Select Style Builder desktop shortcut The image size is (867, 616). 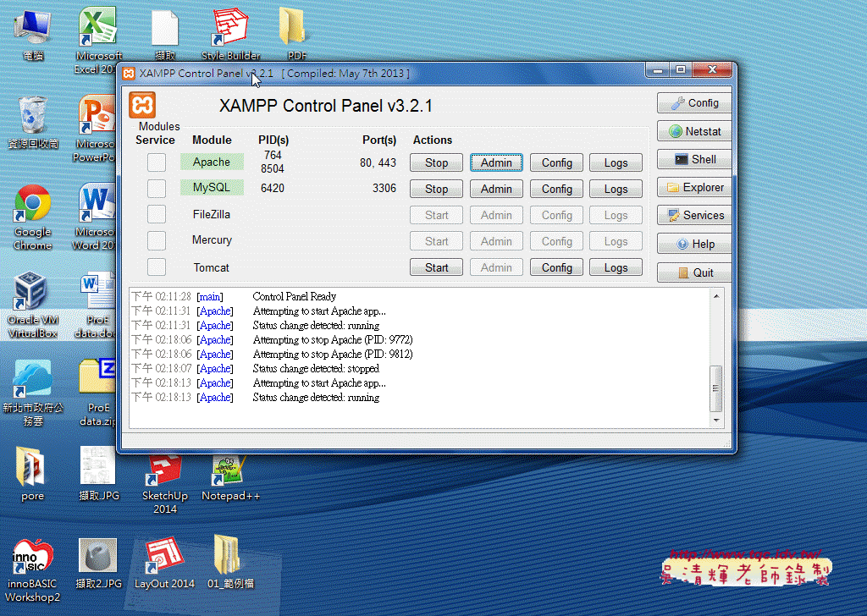pyautogui.click(x=231, y=34)
